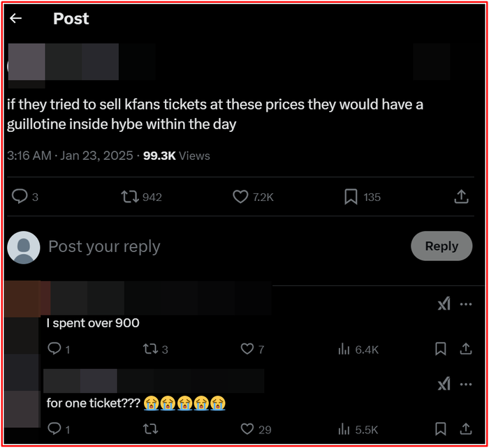Open Grok icon on 'for one ticket???' reply

tap(444, 384)
